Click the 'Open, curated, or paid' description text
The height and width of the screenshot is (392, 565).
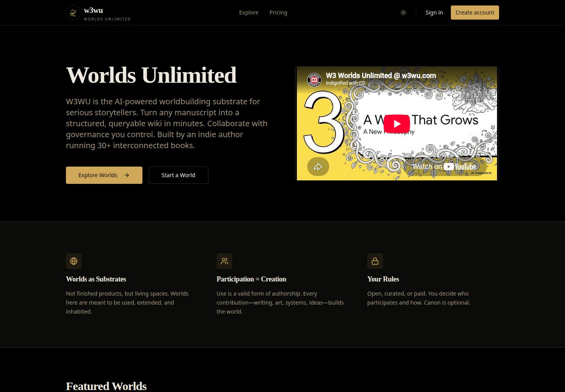click(x=419, y=298)
